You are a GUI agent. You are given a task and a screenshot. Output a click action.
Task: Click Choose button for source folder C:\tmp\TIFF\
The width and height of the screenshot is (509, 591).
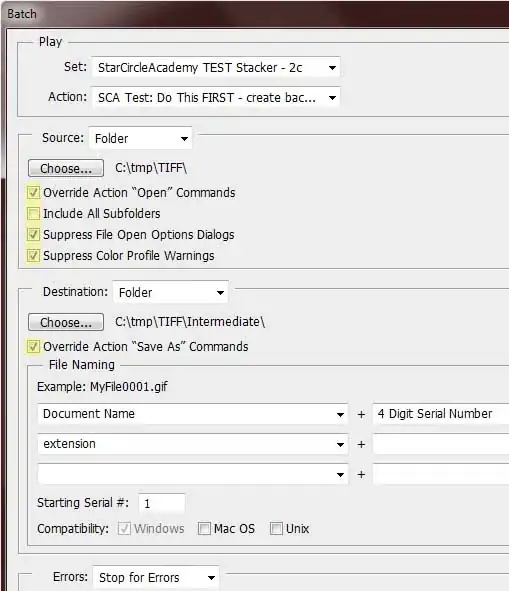pos(66,168)
